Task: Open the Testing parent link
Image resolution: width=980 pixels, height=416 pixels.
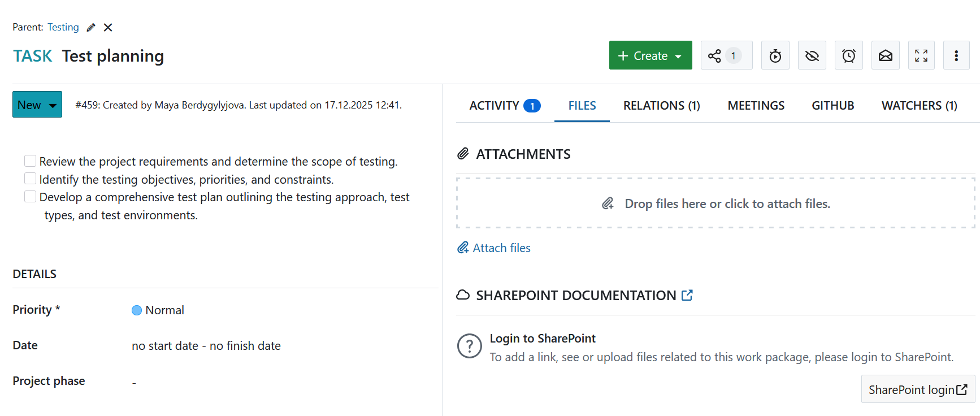Action: 63,27
